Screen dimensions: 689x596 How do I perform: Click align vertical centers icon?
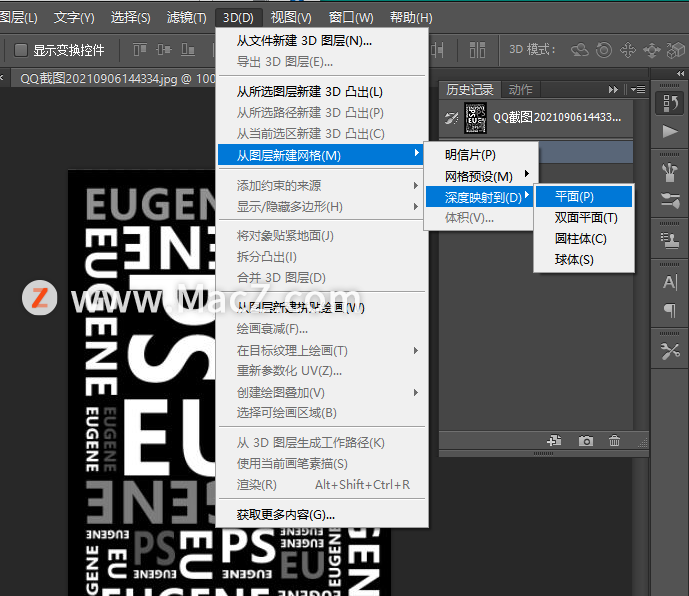point(164,49)
